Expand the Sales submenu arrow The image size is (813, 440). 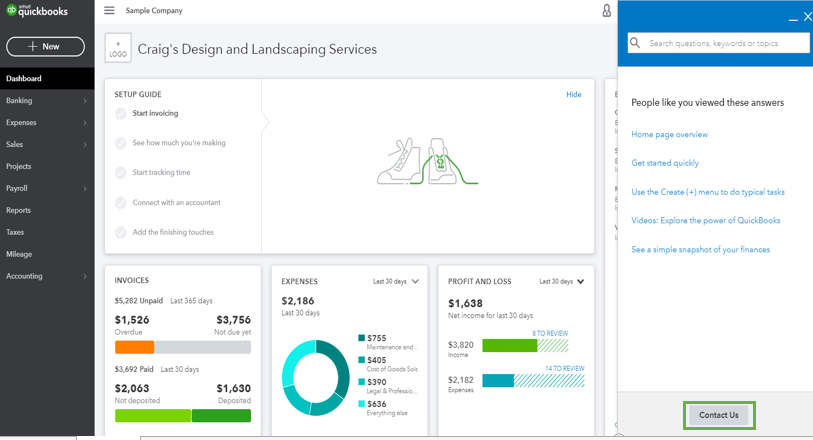click(85, 145)
